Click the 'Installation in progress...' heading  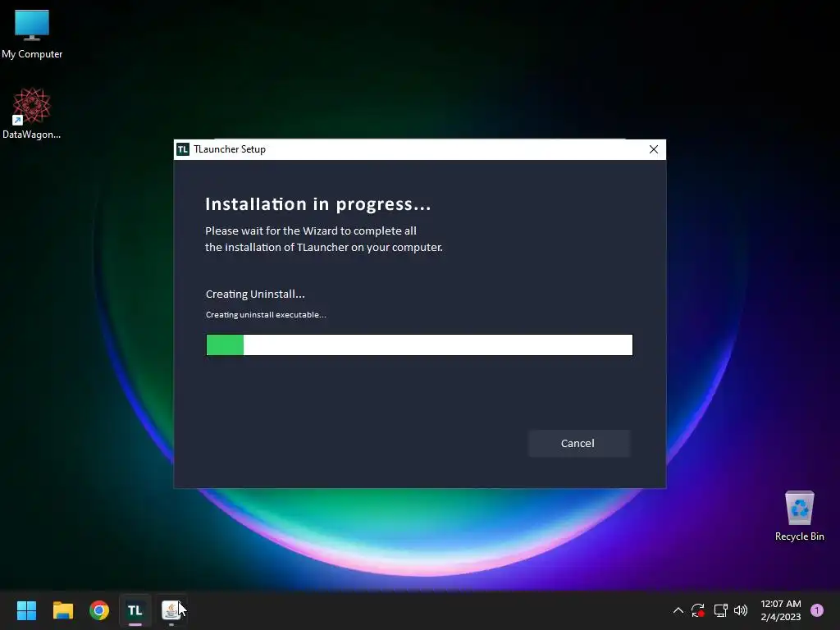pyautogui.click(x=318, y=204)
